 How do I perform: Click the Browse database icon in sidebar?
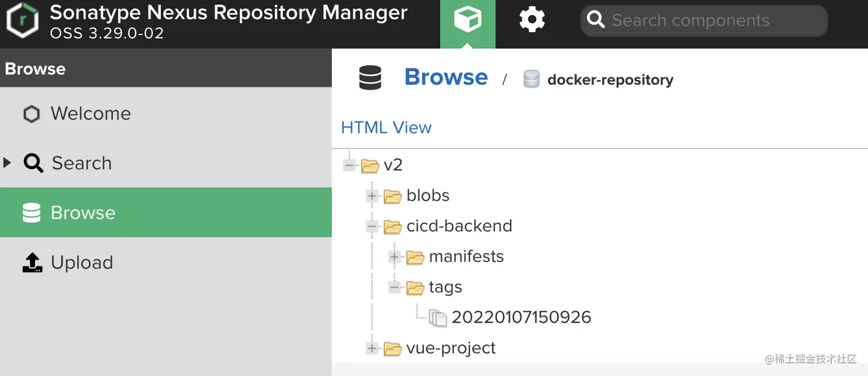[32, 213]
